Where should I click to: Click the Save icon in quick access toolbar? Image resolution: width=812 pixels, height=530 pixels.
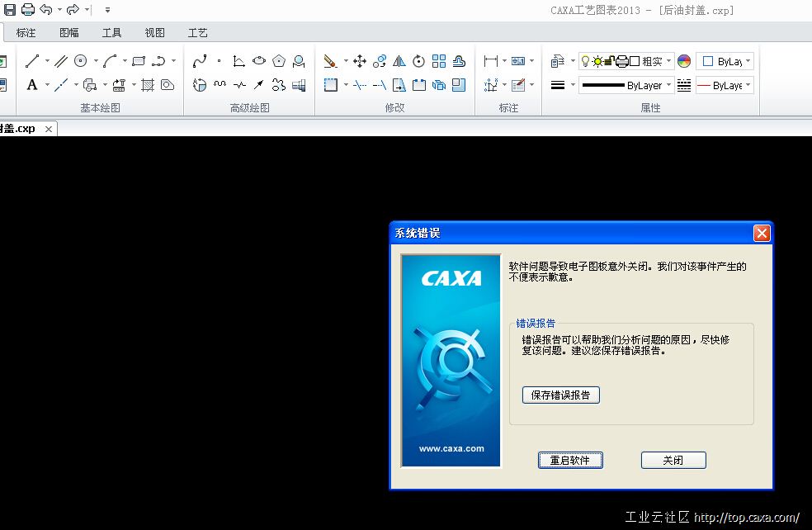pyautogui.click(x=10, y=9)
